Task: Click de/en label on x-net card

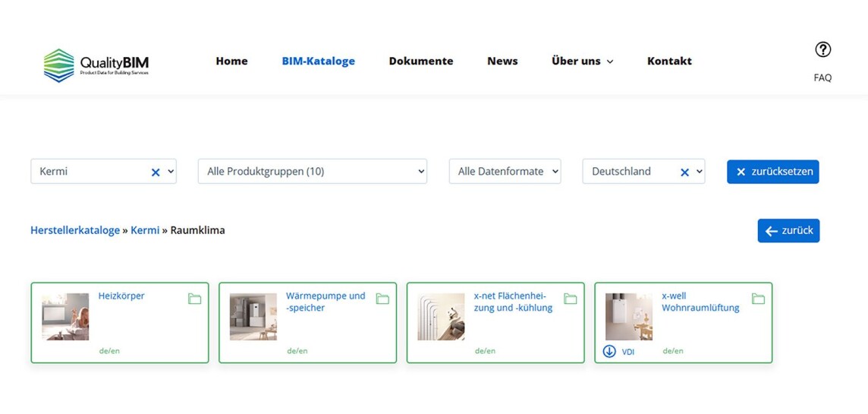Action: click(485, 351)
